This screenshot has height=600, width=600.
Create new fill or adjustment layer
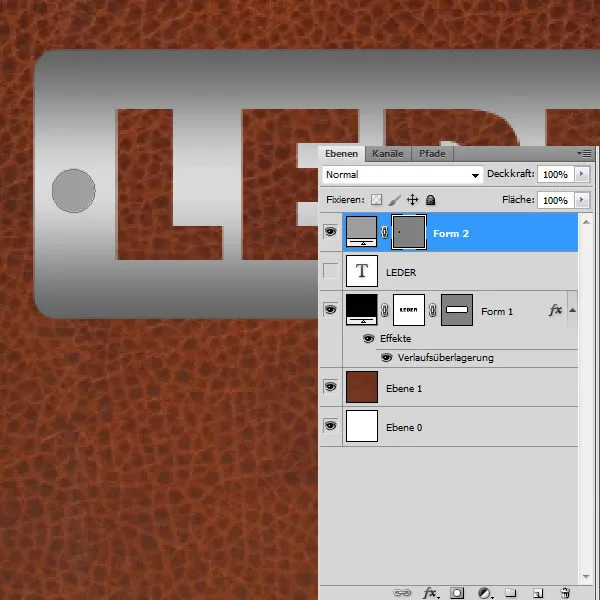(484, 592)
